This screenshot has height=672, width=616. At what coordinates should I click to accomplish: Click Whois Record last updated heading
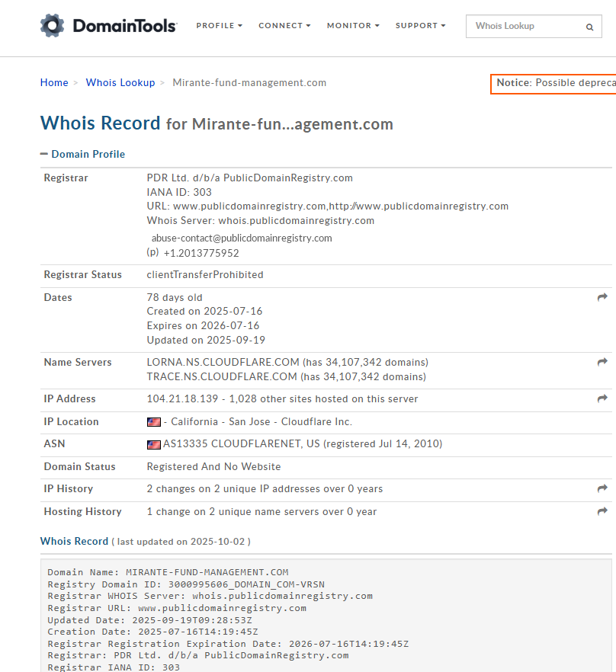[146, 541]
